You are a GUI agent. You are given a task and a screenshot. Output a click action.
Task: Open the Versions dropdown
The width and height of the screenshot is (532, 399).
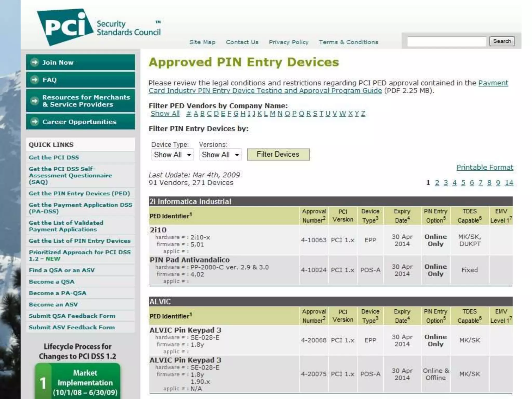point(220,155)
